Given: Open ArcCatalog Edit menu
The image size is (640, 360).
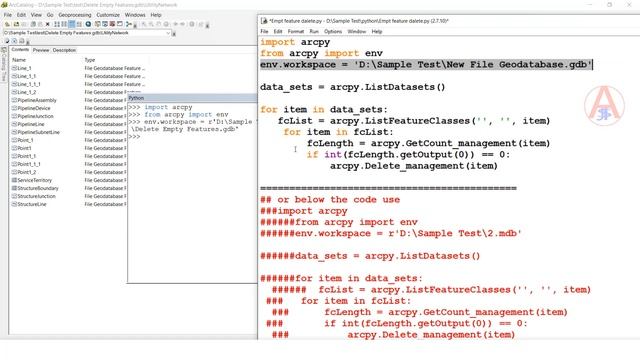Looking at the screenshot, I should tap(21, 15).
